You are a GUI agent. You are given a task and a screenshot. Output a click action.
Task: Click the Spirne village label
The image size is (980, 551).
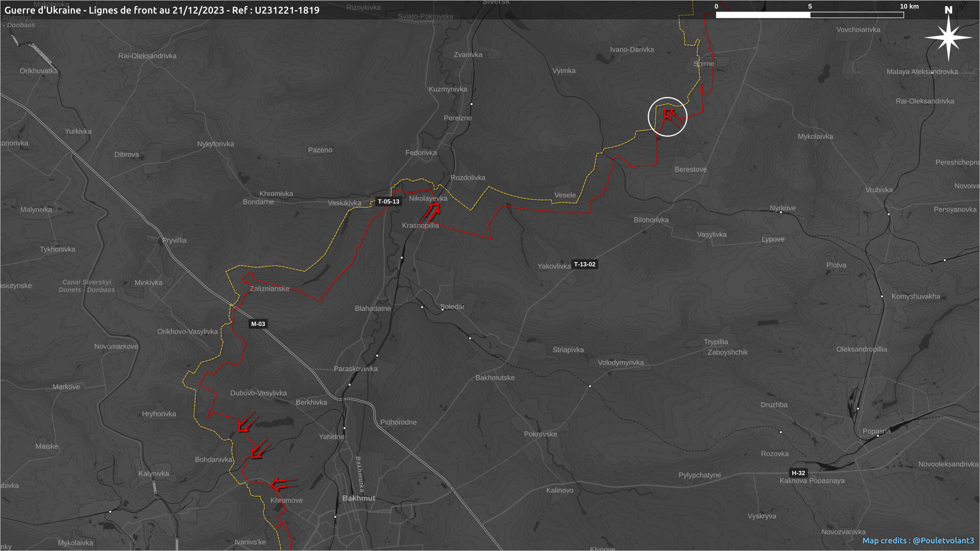tap(704, 64)
